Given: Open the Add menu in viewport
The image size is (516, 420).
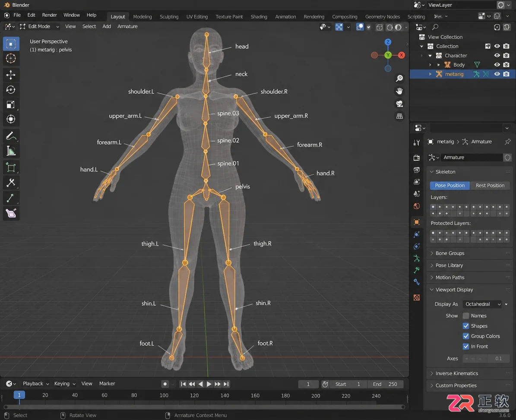Looking at the screenshot, I should point(107,26).
